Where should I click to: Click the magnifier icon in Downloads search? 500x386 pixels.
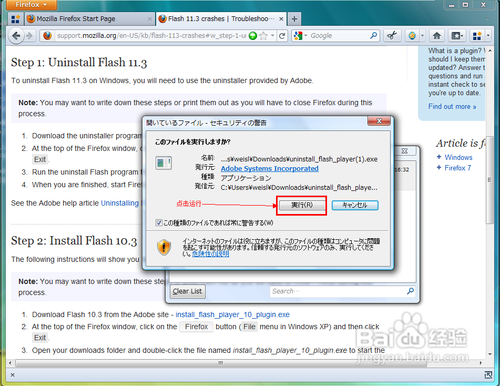pyautogui.click(x=410, y=291)
